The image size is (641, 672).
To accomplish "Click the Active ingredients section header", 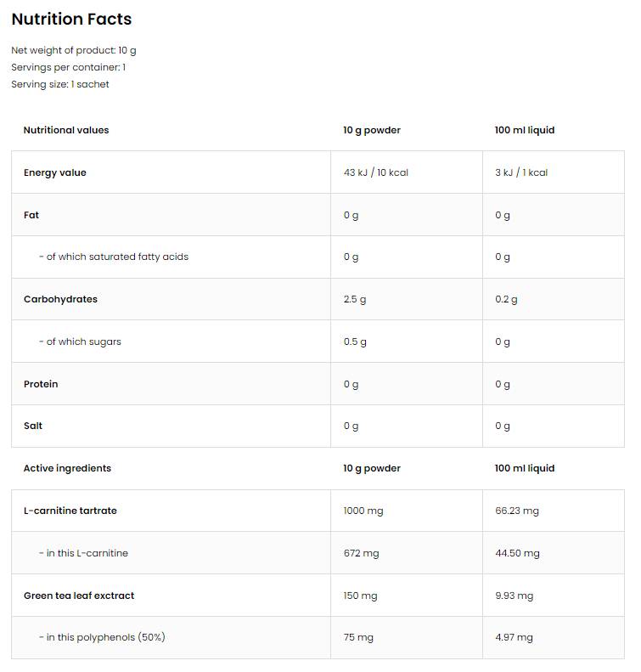I will pyautogui.click(x=67, y=468).
